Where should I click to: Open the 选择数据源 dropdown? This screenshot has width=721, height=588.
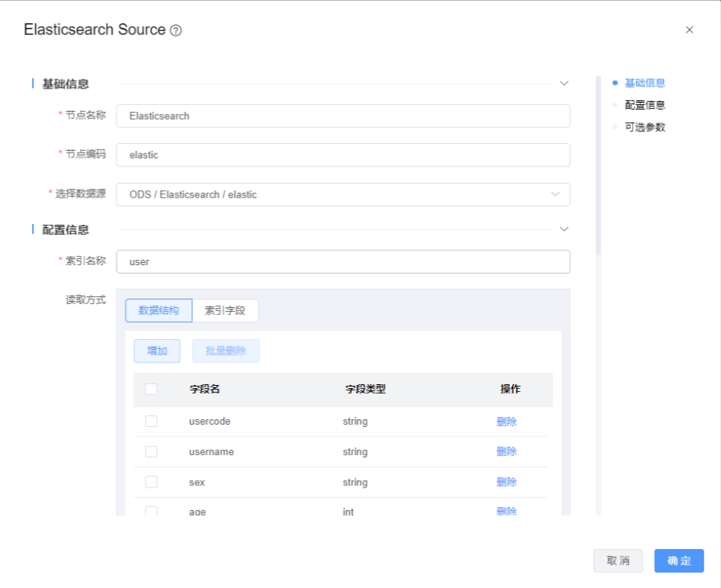pyautogui.click(x=343, y=194)
